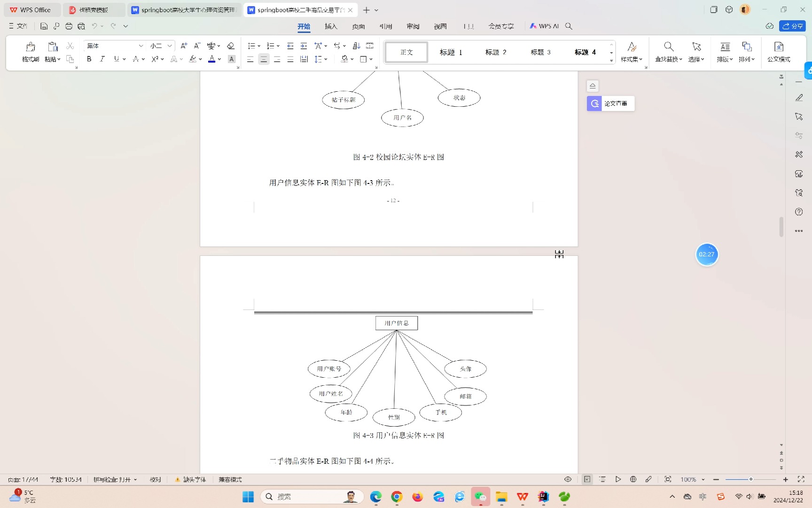Expand the Style Set (样式集) dropdown
This screenshot has width=812, height=508.
[x=631, y=59]
